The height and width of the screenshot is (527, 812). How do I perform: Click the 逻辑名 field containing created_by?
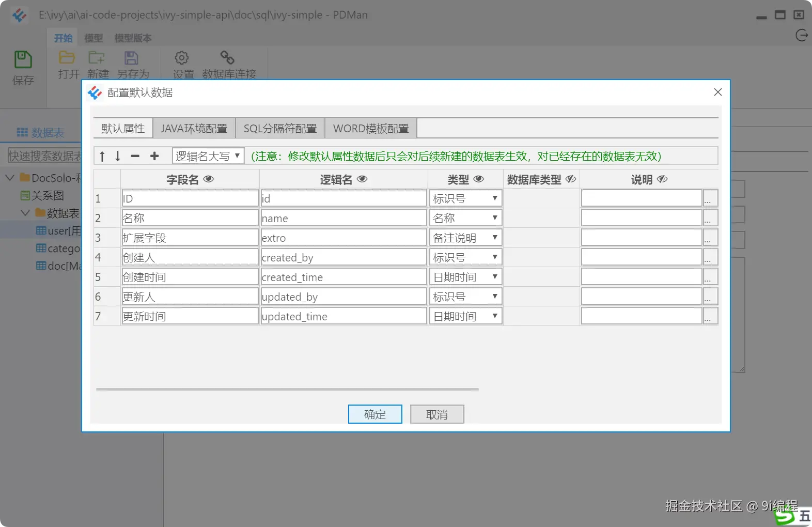(343, 257)
